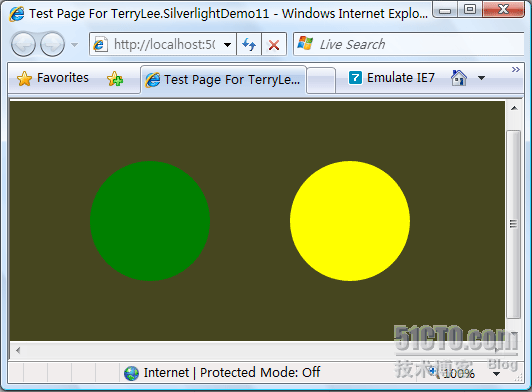532x392 pixels.
Task: Click the Internet Explorer icon in title bar
Action: click(17, 14)
